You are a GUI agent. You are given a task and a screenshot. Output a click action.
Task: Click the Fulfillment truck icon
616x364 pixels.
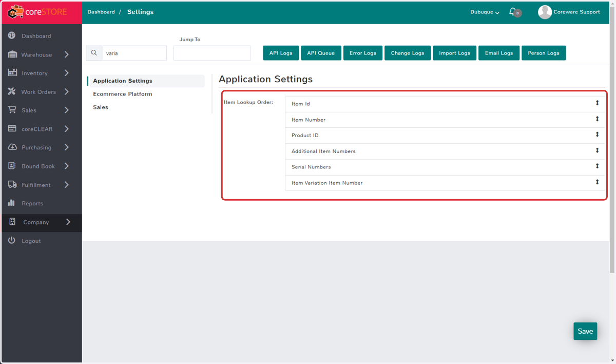click(x=12, y=184)
